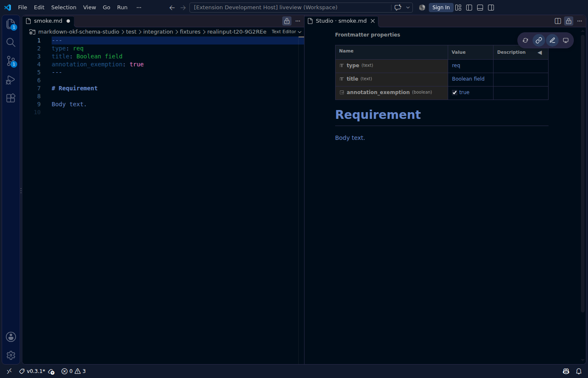Toggle the lock on the smoke.md editor group
The width and height of the screenshot is (588, 378).
(287, 21)
